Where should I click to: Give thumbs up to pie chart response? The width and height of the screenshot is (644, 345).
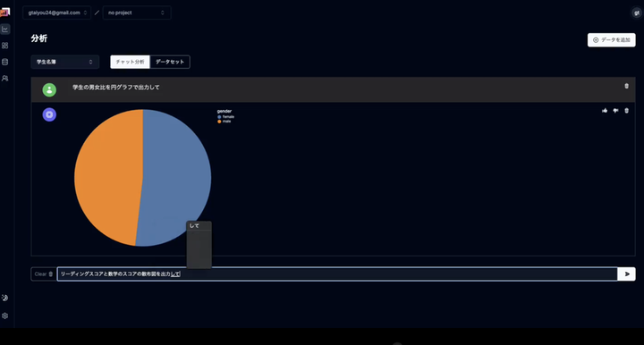point(605,110)
